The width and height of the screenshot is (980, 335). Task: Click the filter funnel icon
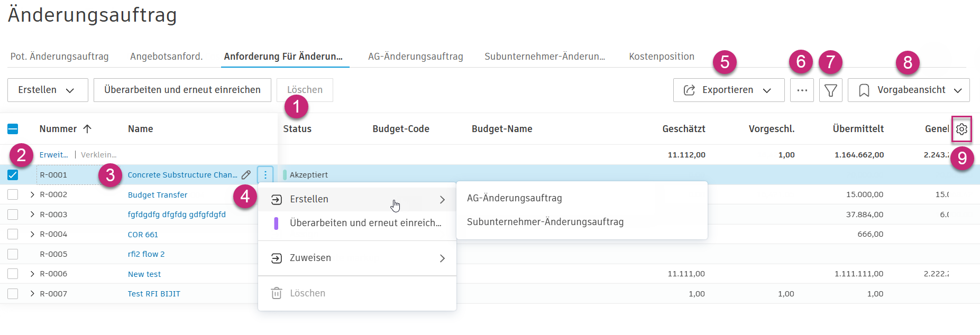830,90
